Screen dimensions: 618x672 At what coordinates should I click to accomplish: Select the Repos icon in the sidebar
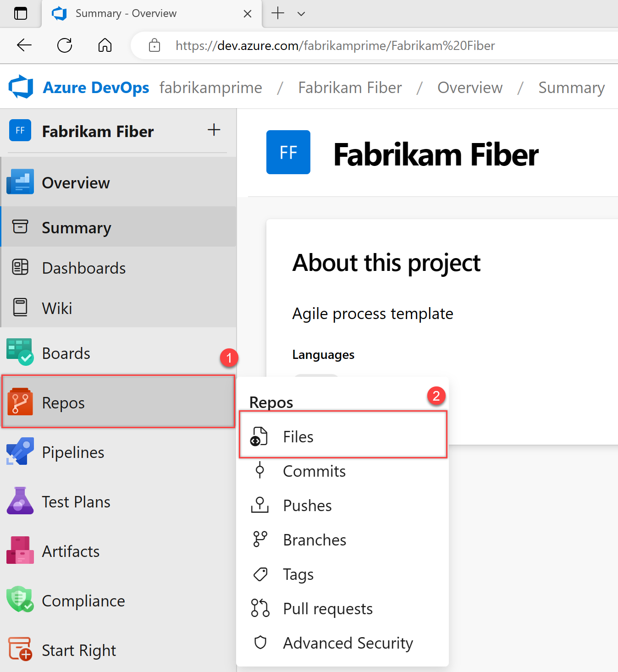pos(20,402)
